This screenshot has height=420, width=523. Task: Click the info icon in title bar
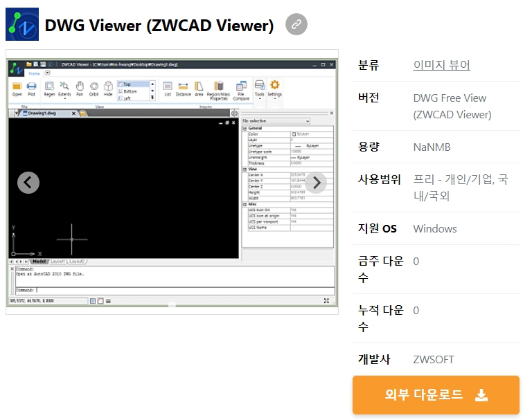tap(51, 64)
